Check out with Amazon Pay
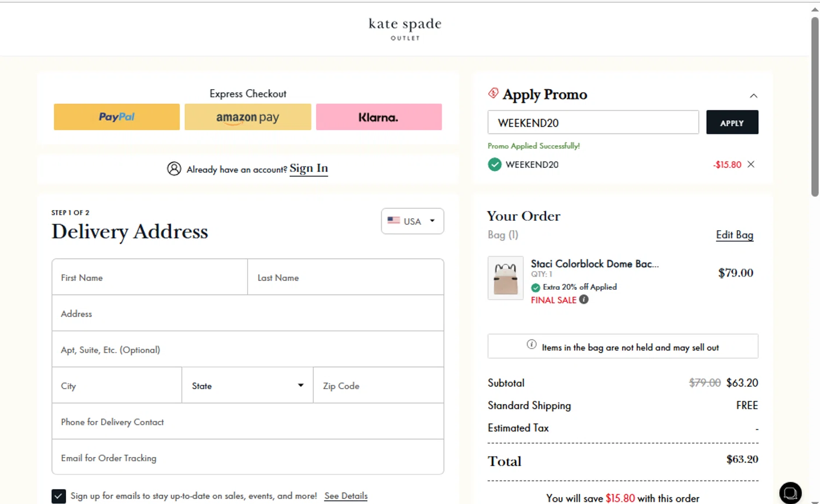 click(248, 117)
